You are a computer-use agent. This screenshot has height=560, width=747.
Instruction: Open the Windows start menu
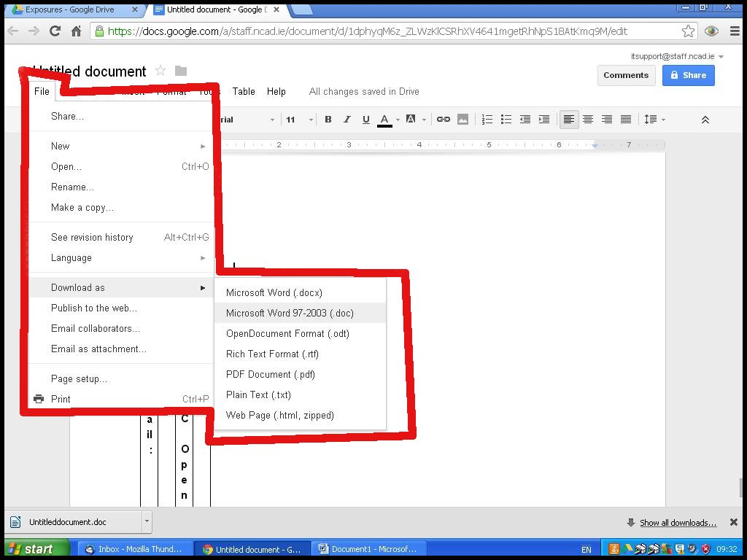coord(36,549)
